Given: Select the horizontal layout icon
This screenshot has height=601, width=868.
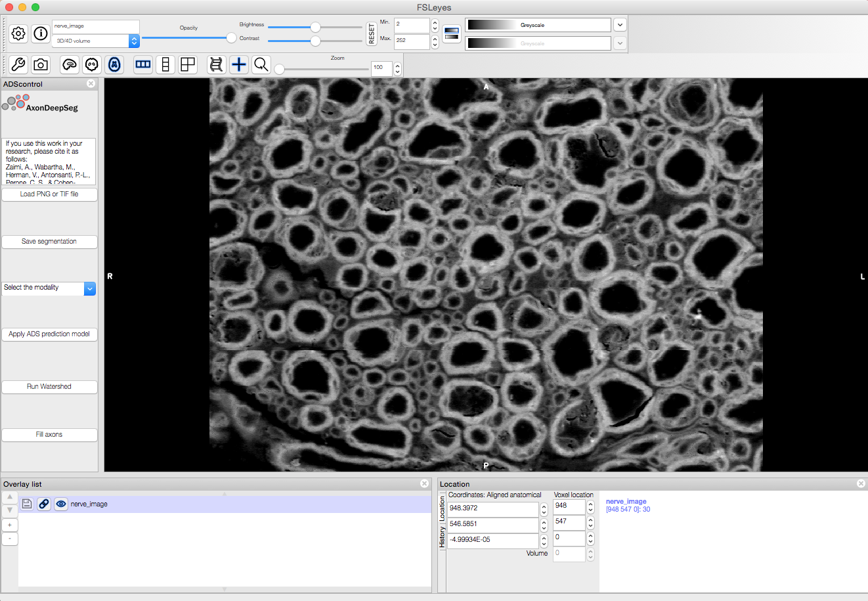Looking at the screenshot, I should point(142,64).
